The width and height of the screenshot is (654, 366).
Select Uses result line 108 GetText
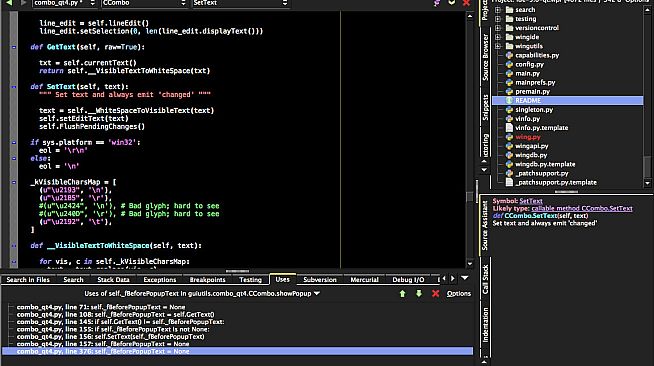click(x=116, y=314)
